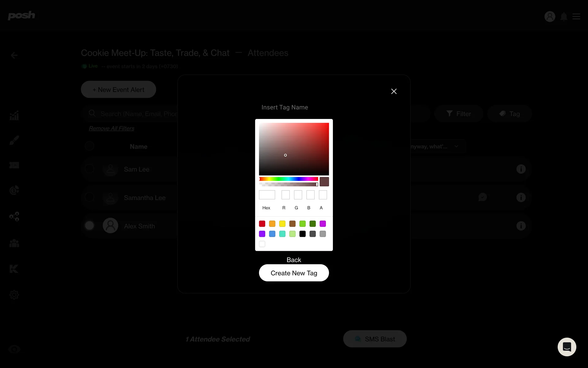Open the ticket sidebar icon

(x=14, y=165)
